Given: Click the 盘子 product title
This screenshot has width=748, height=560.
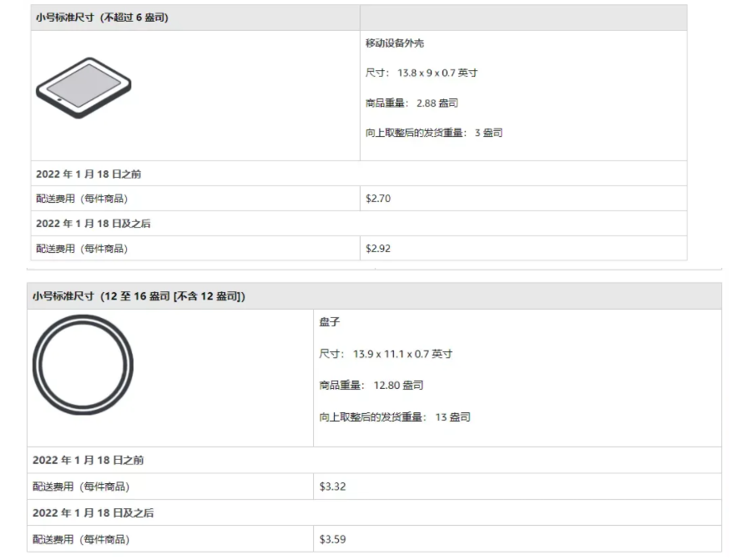Looking at the screenshot, I should tap(330, 322).
